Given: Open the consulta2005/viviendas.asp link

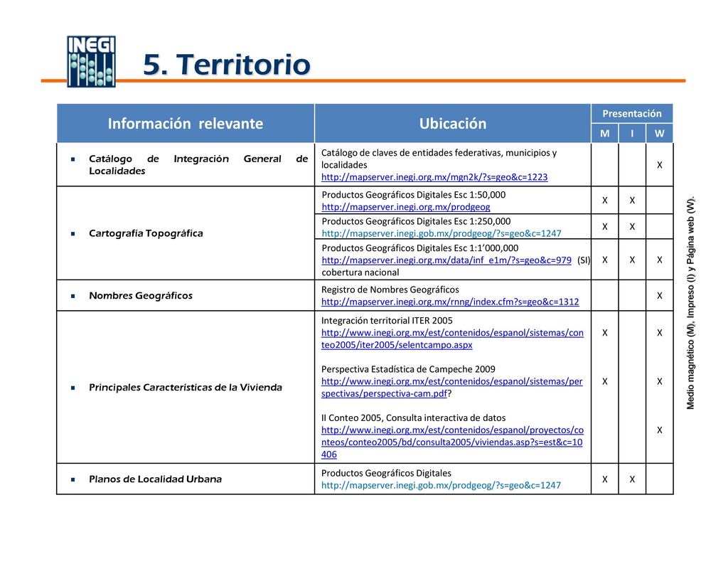Looking at the screenshot, I should [452, 442].
